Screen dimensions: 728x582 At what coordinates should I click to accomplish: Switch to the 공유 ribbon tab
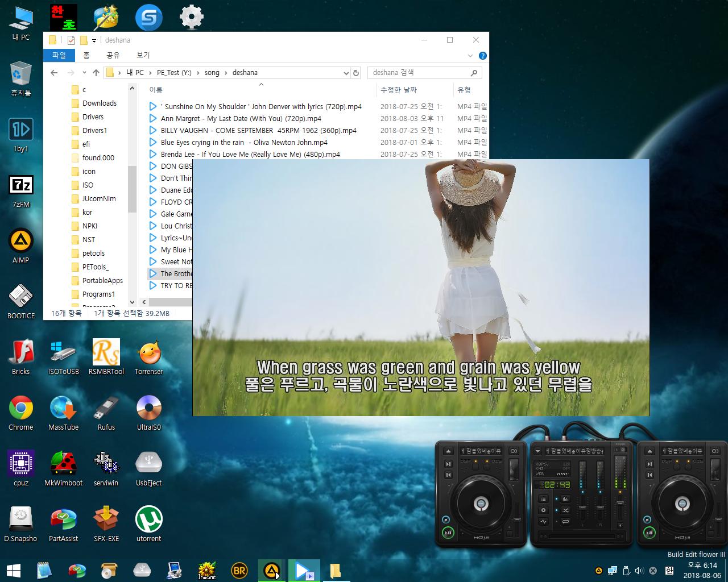[113, 55]
